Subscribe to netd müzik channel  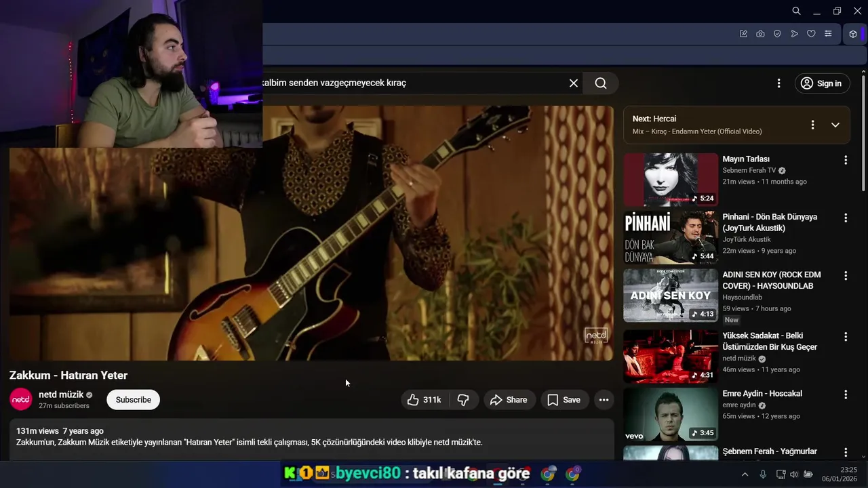point(133,400)
